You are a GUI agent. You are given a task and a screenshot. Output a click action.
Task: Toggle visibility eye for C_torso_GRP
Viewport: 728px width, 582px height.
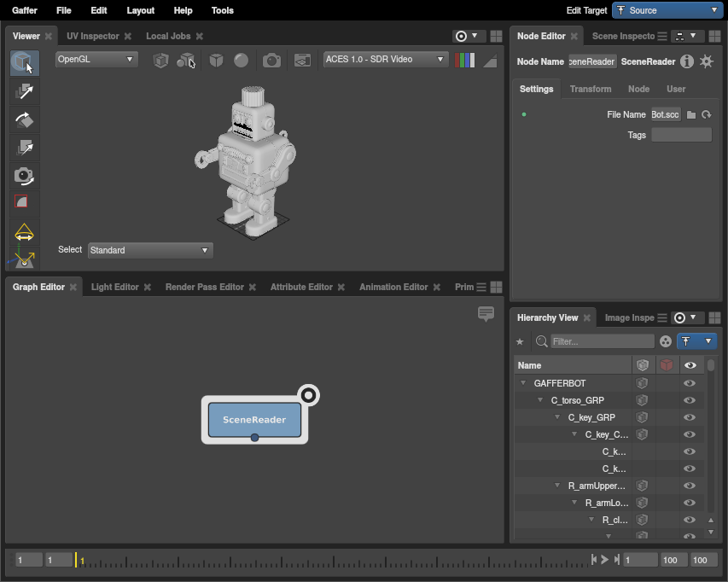pos(690,400)
